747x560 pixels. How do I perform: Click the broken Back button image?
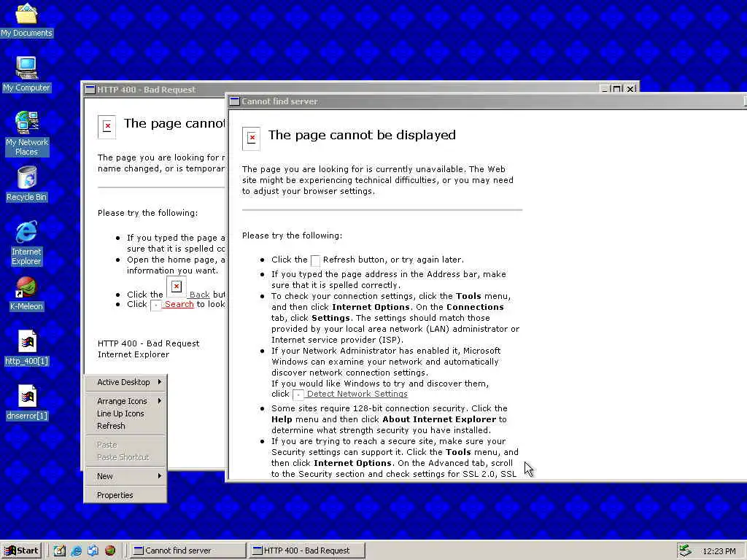click(177, 287)
